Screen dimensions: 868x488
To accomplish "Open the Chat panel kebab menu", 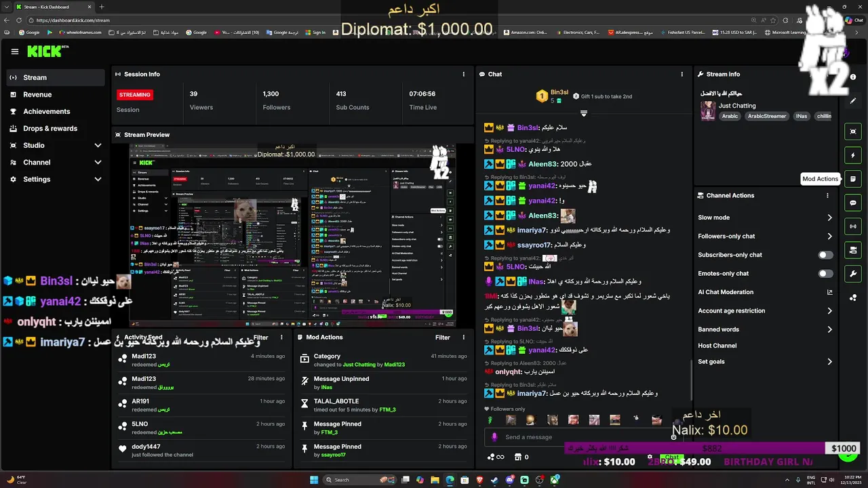I will pos(682,74).
